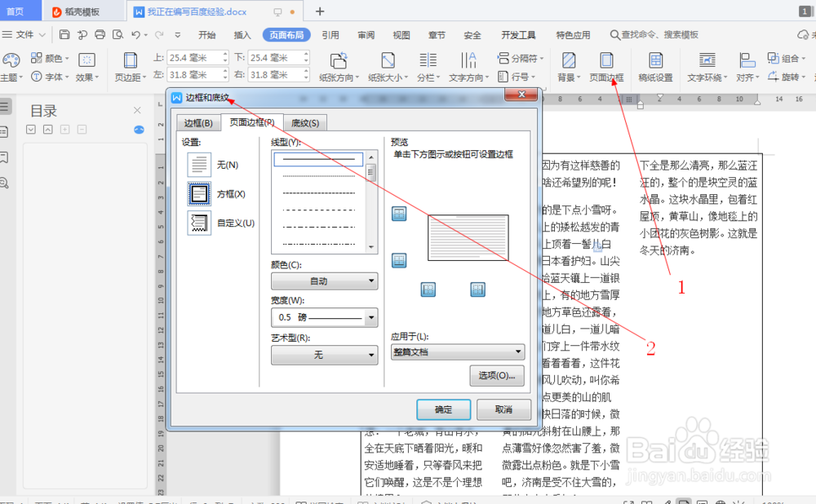The image size is (816, 504).
Task: Undo the last action
Action: point(135,34)
